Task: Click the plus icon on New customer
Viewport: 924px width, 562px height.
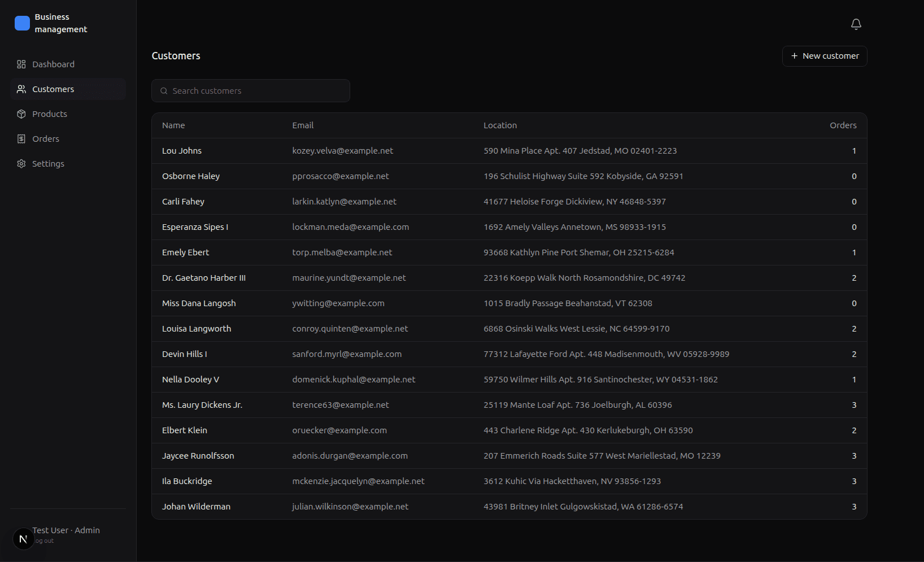Action: click(x=794, y=56)
